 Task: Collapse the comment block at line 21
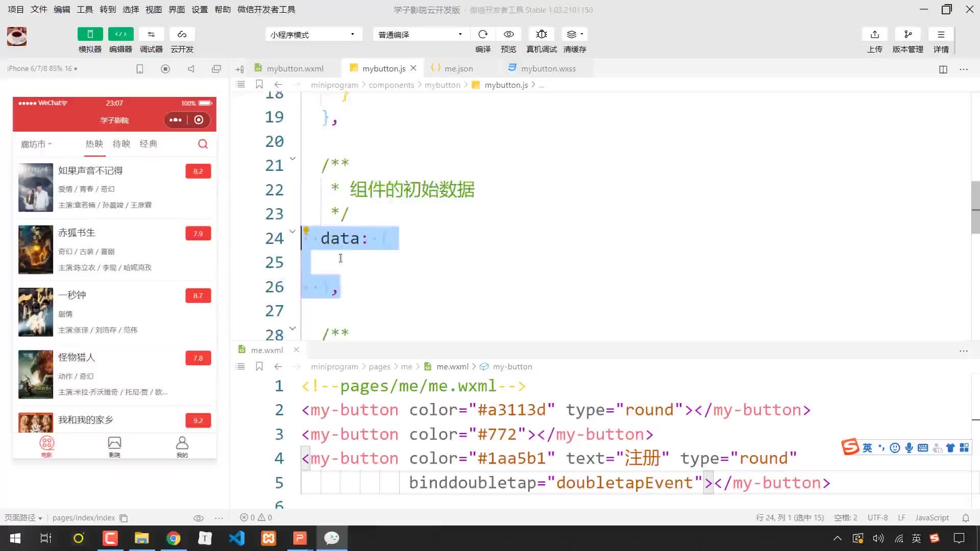tap(292, 159)
